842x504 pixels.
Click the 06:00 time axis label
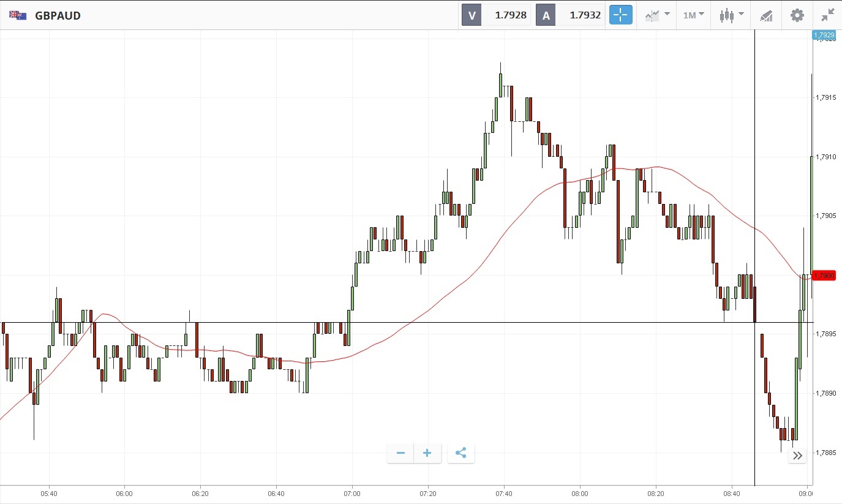[124, 493]
